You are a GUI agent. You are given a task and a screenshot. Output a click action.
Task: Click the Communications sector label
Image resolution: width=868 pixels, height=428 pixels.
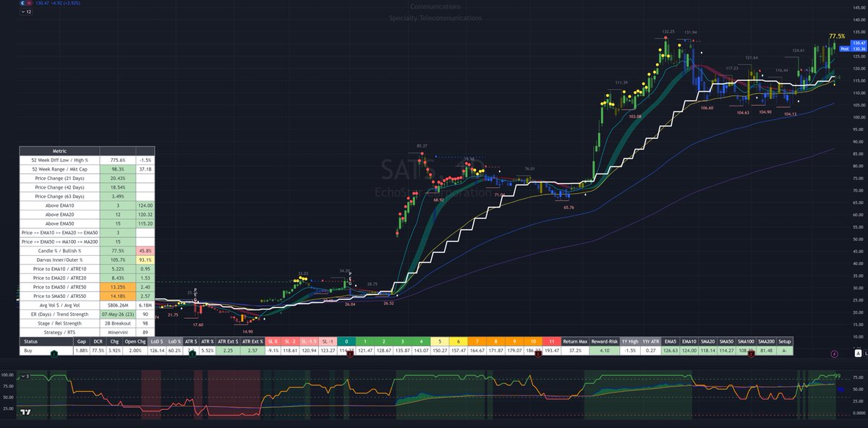pyautogui.click(x=435, y=7)
